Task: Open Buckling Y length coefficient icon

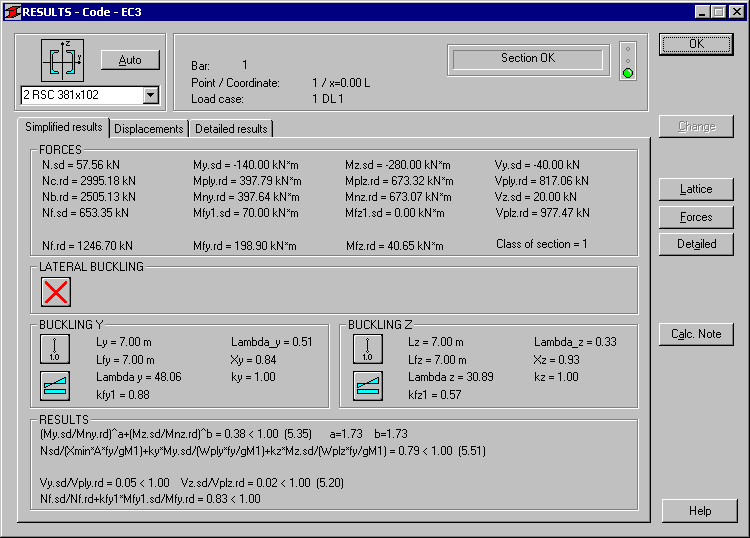Action: tap(55, 349)
